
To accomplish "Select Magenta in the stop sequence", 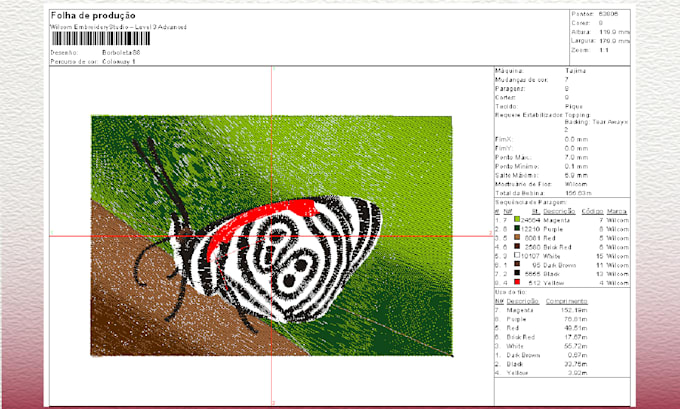I will pyautogui.click(x=556, y=220).
